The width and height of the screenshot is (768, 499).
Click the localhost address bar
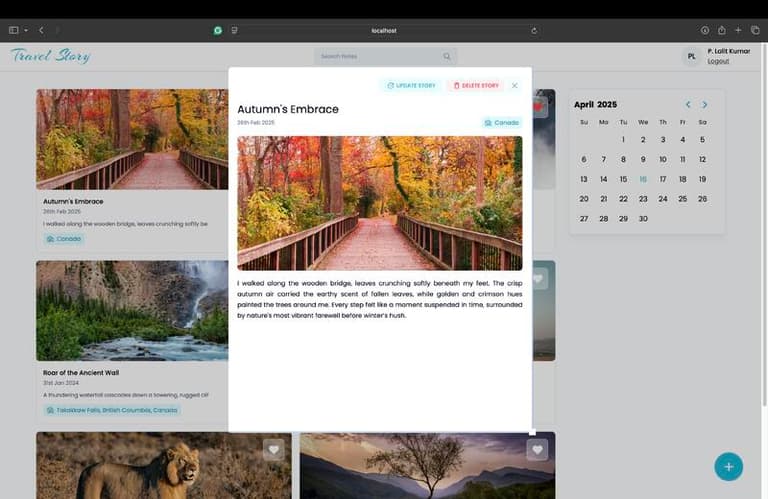(384, 30)
